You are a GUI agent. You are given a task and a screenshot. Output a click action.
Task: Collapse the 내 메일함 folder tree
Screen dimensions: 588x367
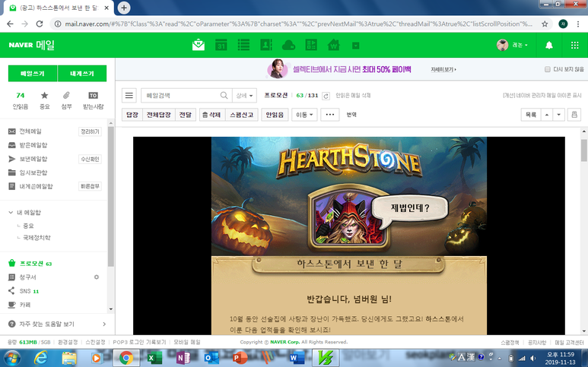click(x=11, y=212)
